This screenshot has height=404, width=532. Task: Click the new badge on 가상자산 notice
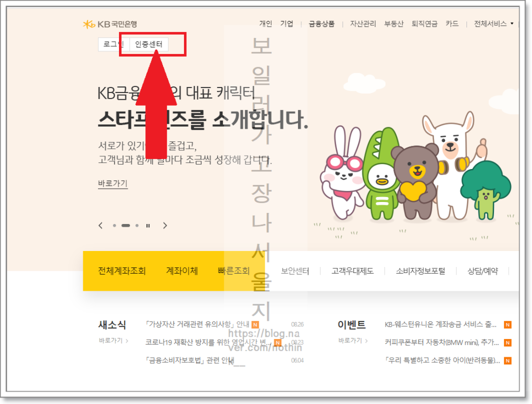(255, 325)
